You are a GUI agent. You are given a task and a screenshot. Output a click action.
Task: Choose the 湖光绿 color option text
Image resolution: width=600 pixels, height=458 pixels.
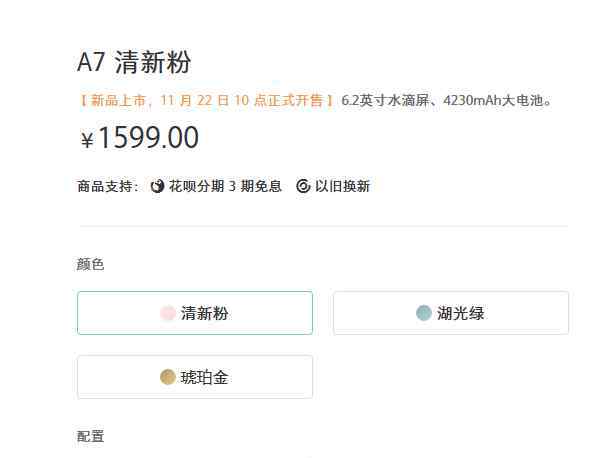coord(460,313)
